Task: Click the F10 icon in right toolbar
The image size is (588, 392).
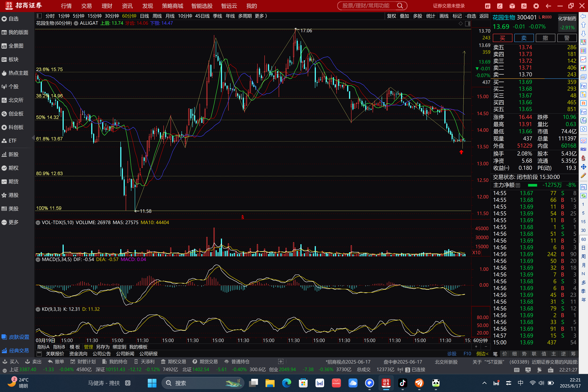Action: click(x=583, y=86)
